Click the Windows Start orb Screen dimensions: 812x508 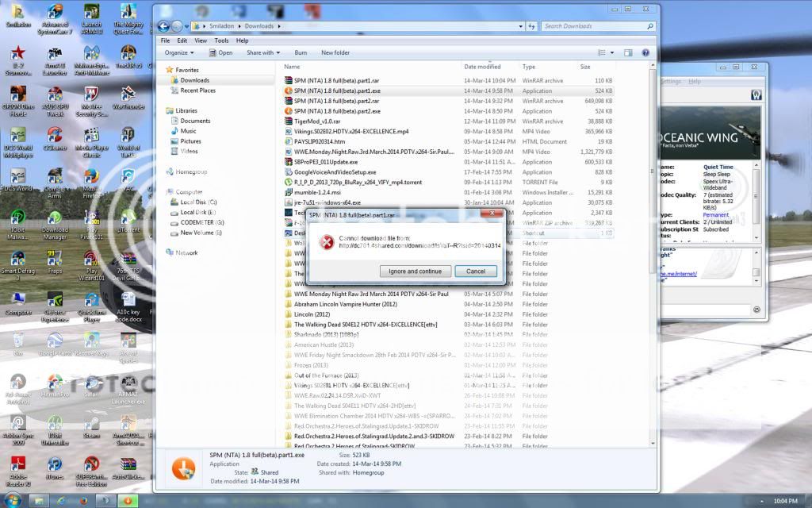pyautogui.click(x=13, y=501)
